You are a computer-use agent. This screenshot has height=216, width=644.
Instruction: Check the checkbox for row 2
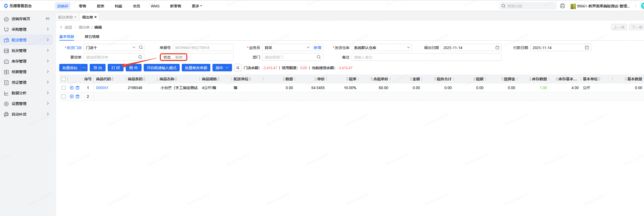pos(64,96)
